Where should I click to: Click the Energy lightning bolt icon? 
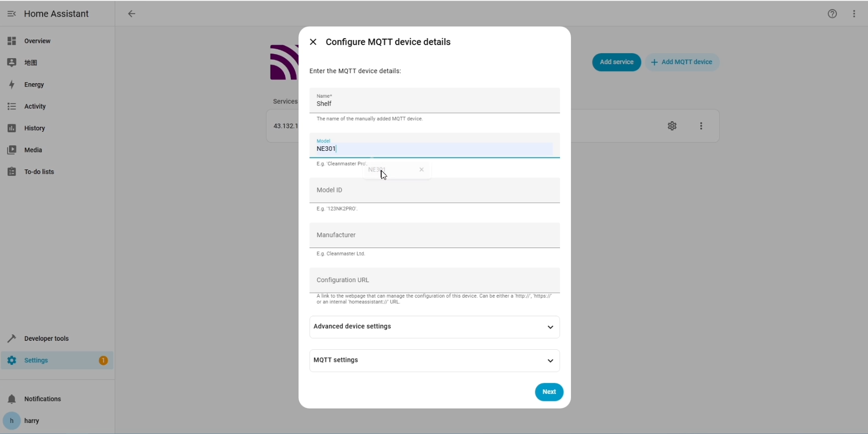click(12, 85)
